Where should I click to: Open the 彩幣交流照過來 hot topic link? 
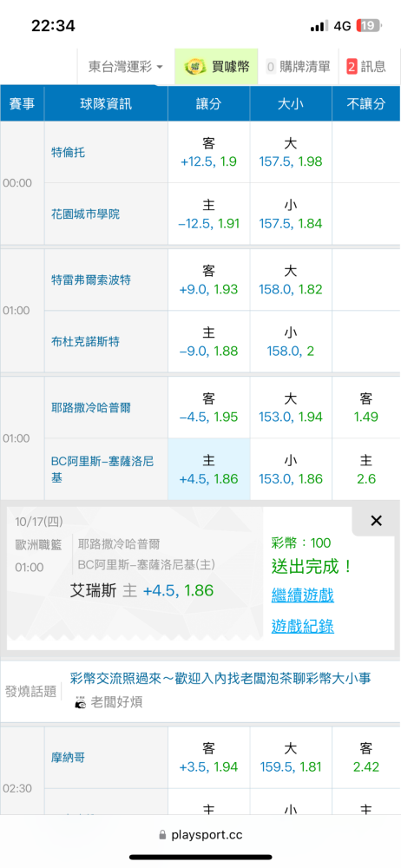220,678
